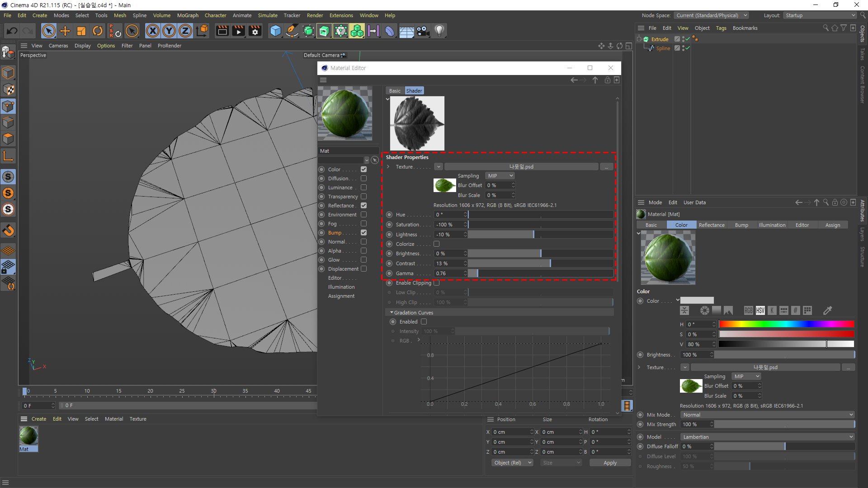Click the Undo arrow icon
Viewport: 868px width, 488px height.
point(12,31)
